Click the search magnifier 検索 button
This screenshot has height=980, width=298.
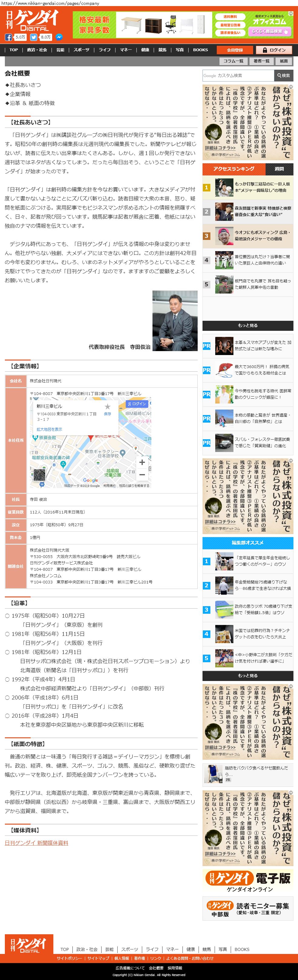[x=283, y=76]
